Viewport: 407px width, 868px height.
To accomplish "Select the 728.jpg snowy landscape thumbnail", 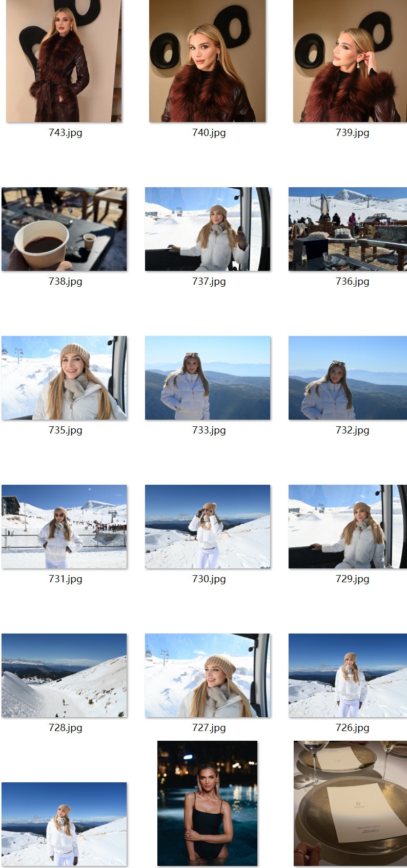I will pyautogui.click(x=64, y=675).
